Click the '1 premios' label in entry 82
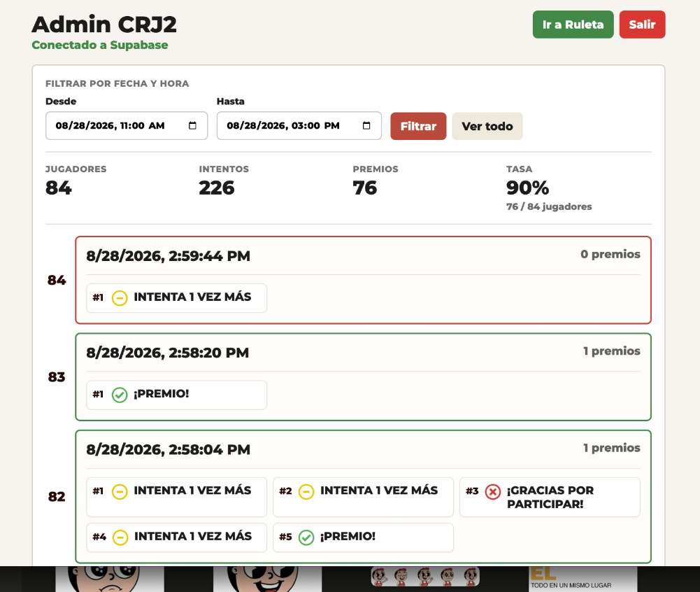This screenshot has width=700, height=592. point(612,448)
